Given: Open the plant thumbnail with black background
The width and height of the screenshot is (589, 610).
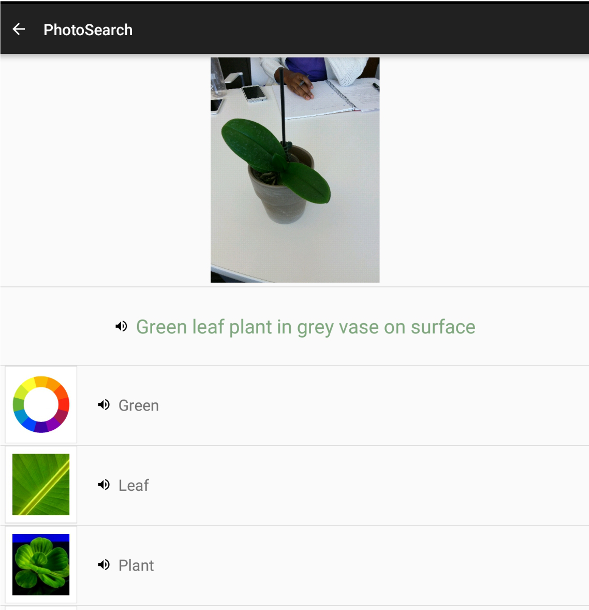Looking at the screenshot, I should 41,564.
